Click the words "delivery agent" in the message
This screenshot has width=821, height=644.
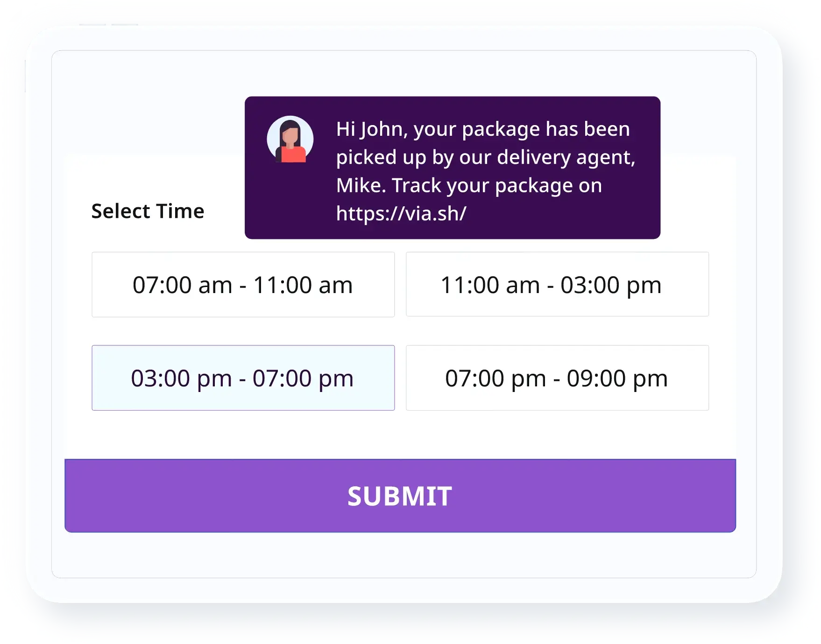point(565,157)
